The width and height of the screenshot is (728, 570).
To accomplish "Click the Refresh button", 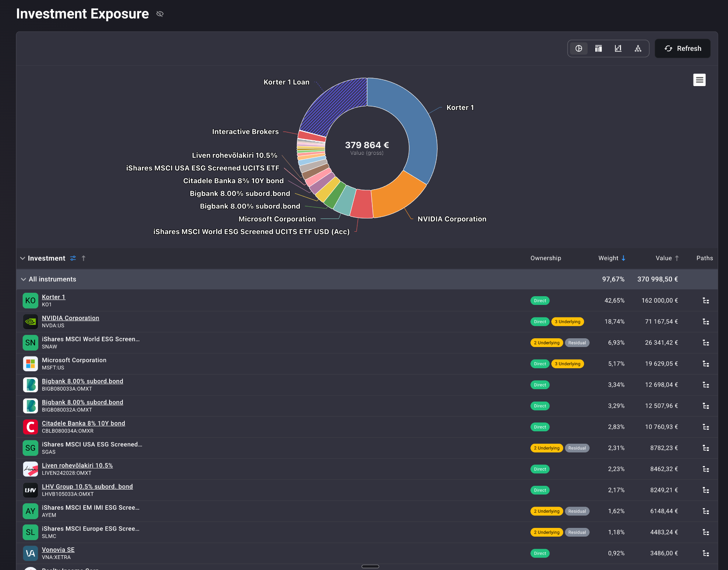I will [682, 49].
